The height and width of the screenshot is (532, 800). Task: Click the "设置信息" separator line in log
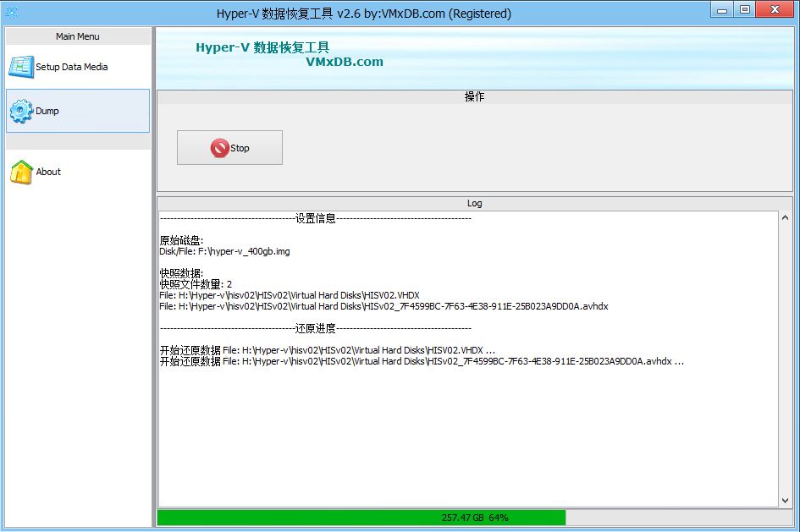pos(315,218)
